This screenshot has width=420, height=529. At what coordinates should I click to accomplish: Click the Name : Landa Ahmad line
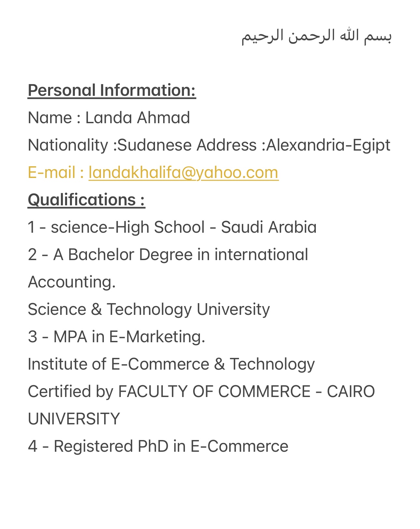click(x=109, y=118)
